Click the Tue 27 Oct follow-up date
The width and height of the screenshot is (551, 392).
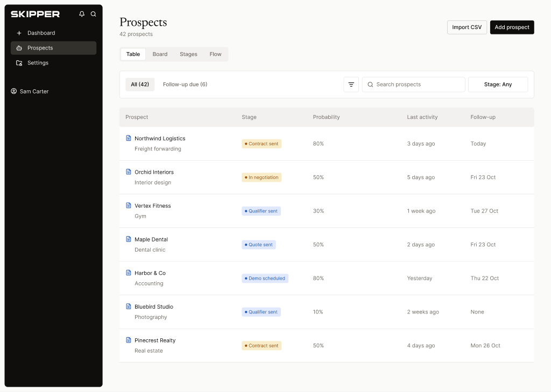coord(484,211)
